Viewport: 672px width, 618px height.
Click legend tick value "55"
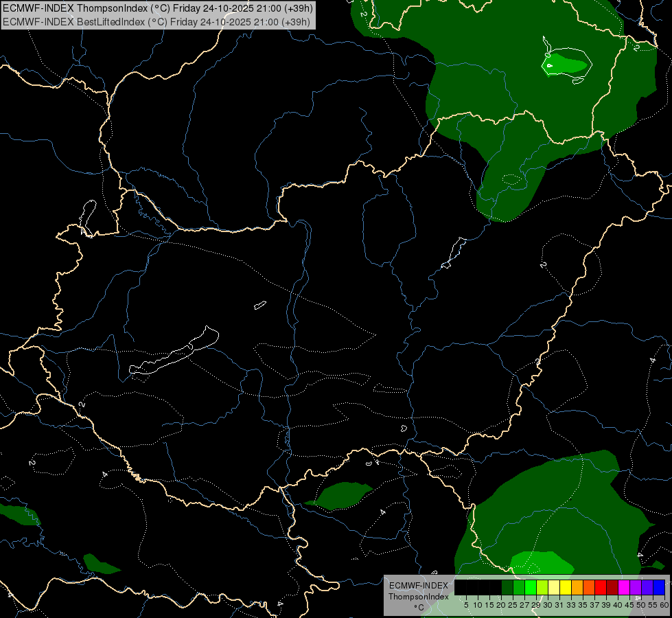[653, 605]
